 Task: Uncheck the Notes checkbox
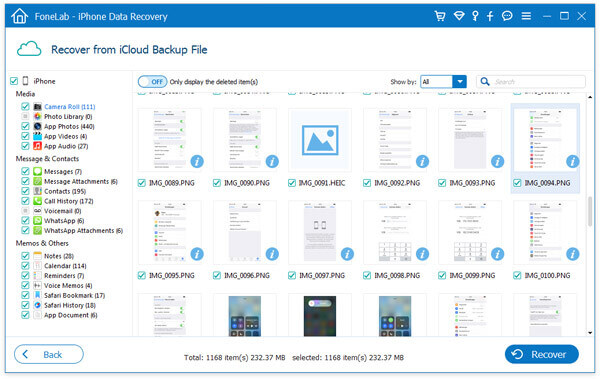[x=25, y=256]
